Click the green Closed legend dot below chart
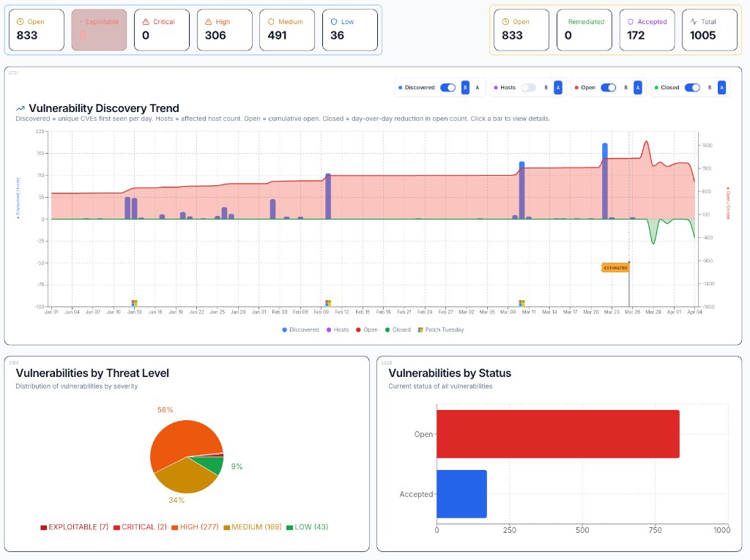Screen dimensions: 750x560 point(387,329)
